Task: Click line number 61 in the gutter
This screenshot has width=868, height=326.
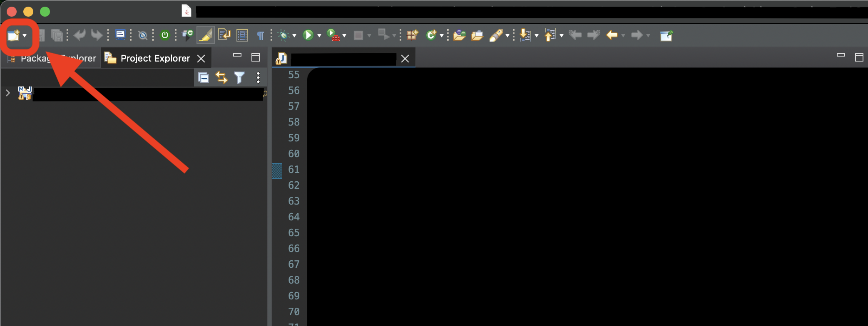Action: point(293,170)
